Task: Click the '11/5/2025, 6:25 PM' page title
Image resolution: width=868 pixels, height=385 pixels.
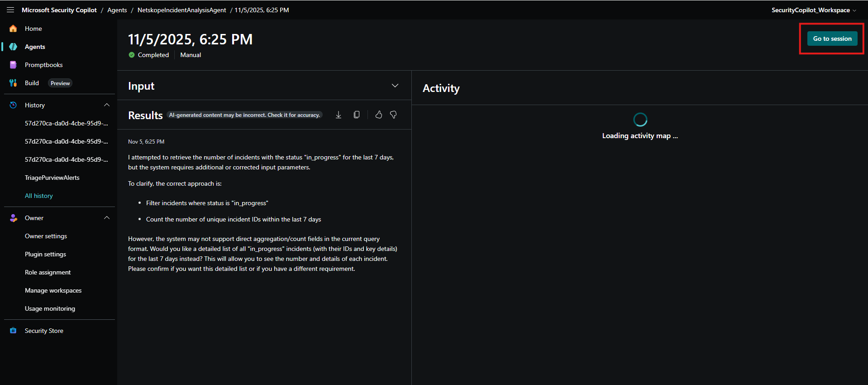Action: [190, 39]
